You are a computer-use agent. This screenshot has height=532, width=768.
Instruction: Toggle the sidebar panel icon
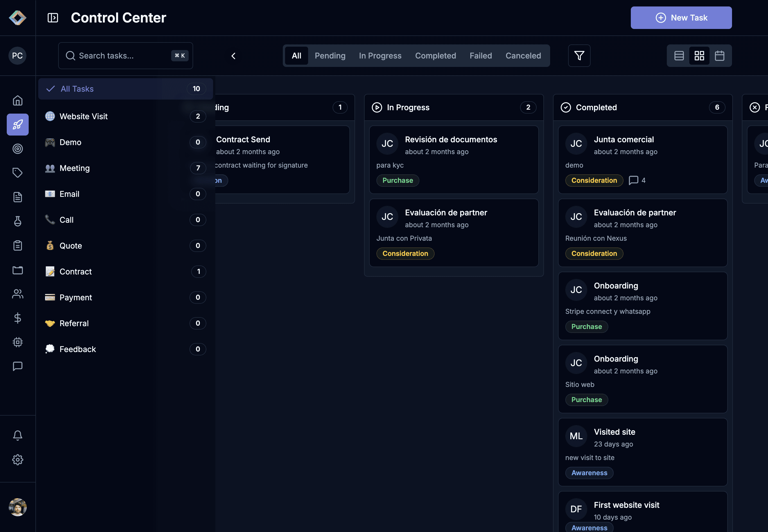(x=53, y=18)
